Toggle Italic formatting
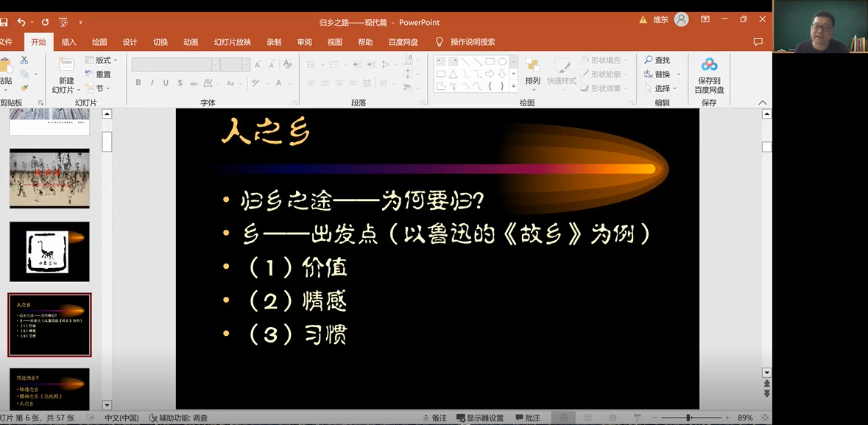Image resolution: width=868 pixels, height=425 pixels. [152, 82]
